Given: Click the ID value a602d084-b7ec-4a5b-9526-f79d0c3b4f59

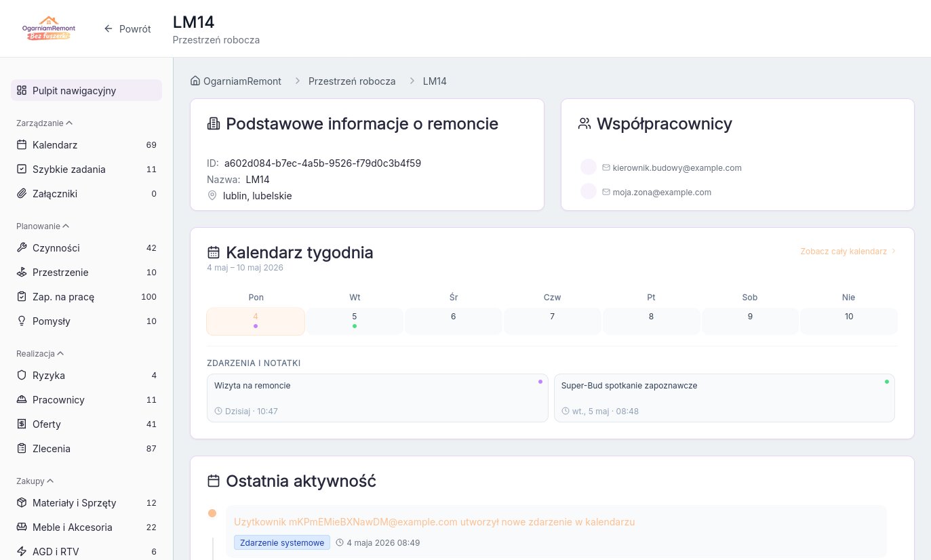Looking at the screenshot, I should pyautogui.click(x=323, y=163).
